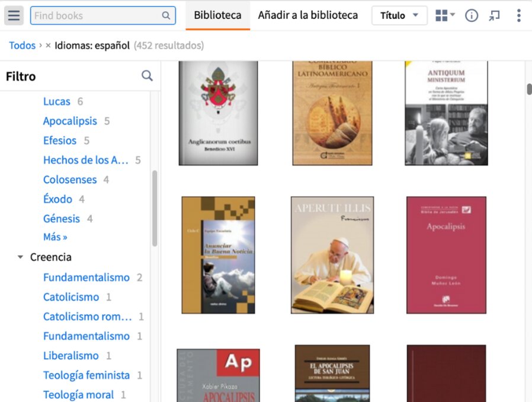Filter by Efesios
The height and width of the screenshot is (402, 532).
pos(60,140)
